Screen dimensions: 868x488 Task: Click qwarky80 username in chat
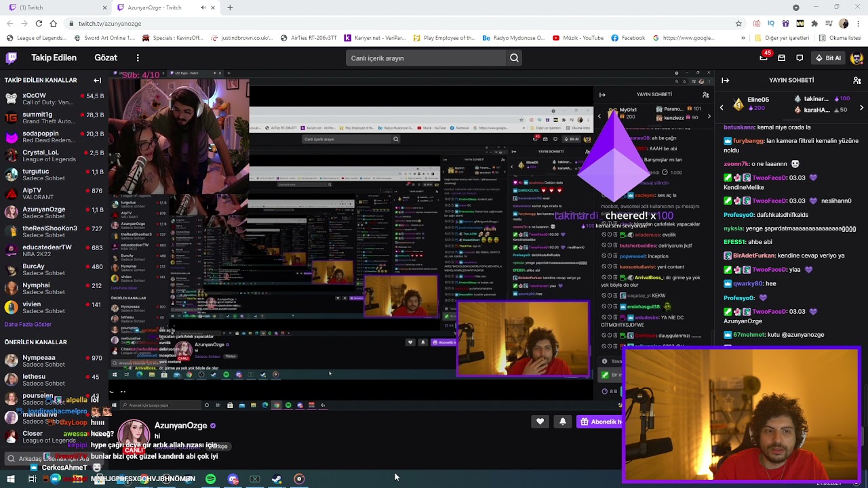[x=748, y=284]
